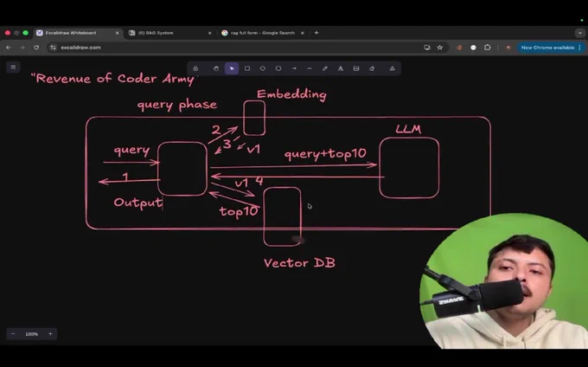Image resolution: width=588 pixels, height=367 pixels.
Task: Select the "Vector DB" label
Action: pyautogui.click(x=300, y=263)
